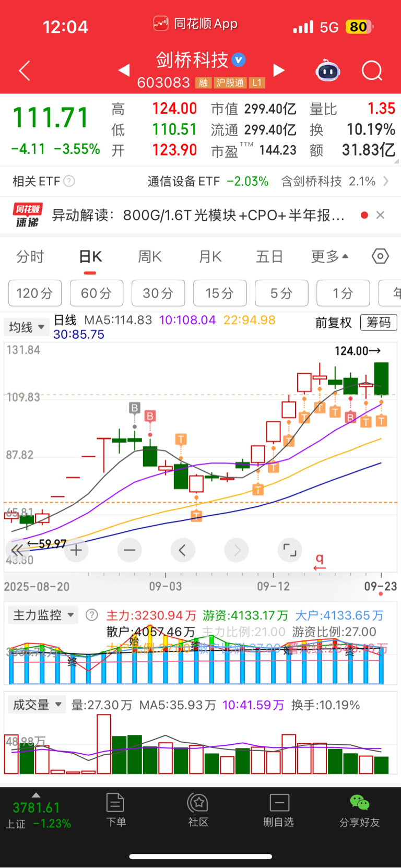Move chart right with chevron button
Viewport: 401px width, 868px height.
237,550
